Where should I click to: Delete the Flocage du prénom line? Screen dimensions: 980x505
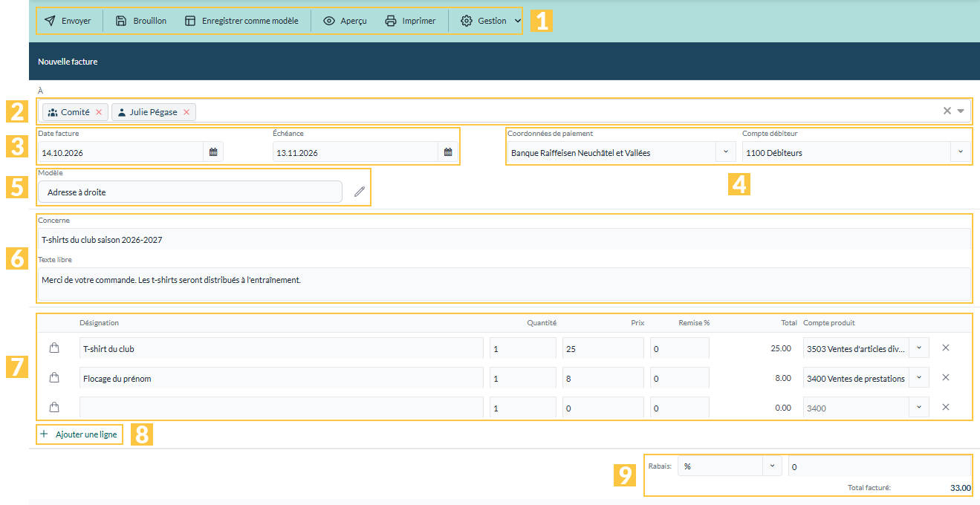(x=946, y=377)
